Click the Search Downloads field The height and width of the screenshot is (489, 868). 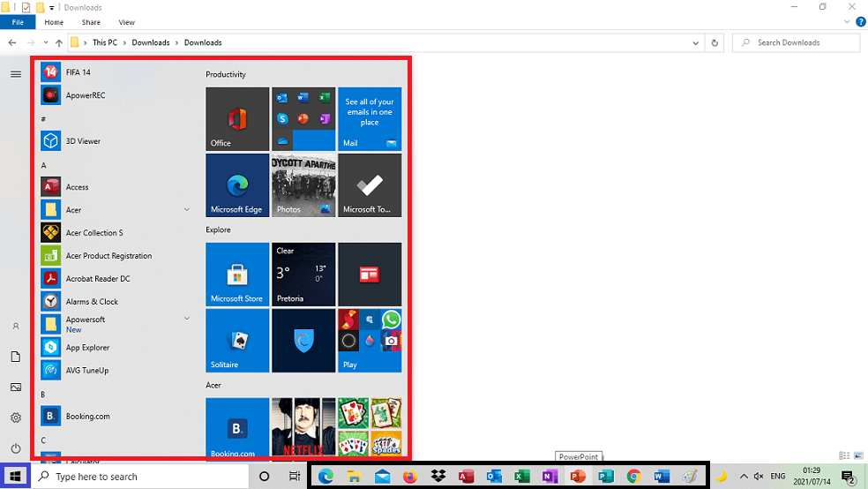(796, 42)
